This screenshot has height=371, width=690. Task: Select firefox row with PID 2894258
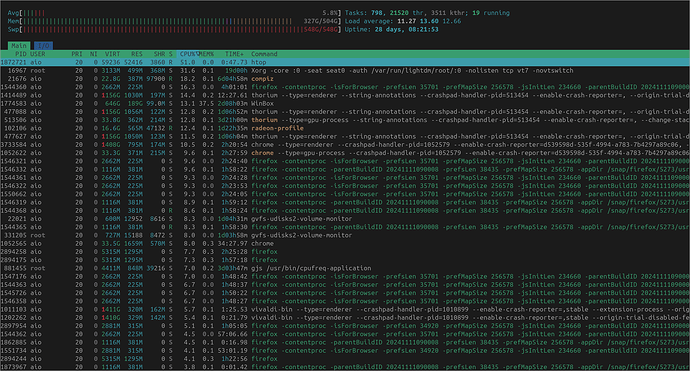point(345,252)
